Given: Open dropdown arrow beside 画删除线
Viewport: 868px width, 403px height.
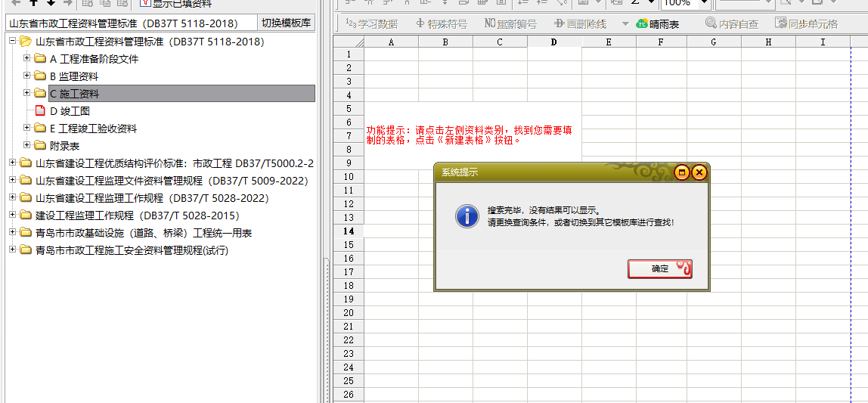Looking at the screenshot, I should (625, 24).
